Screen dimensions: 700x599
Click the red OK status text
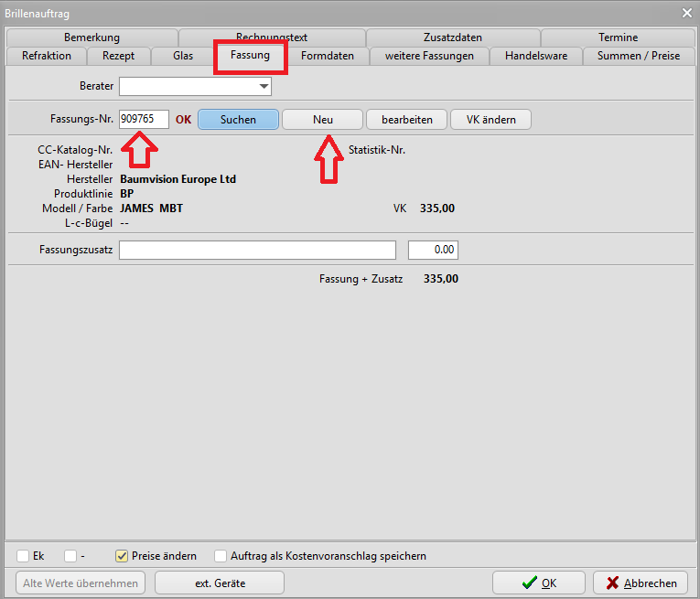183,120
